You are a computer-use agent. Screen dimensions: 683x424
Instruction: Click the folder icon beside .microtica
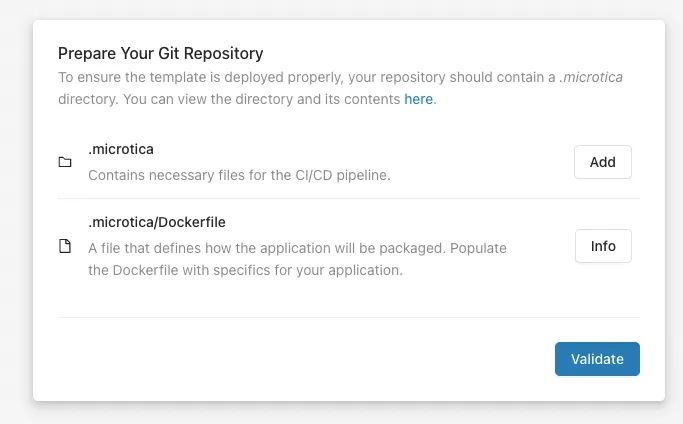point(65,162)
